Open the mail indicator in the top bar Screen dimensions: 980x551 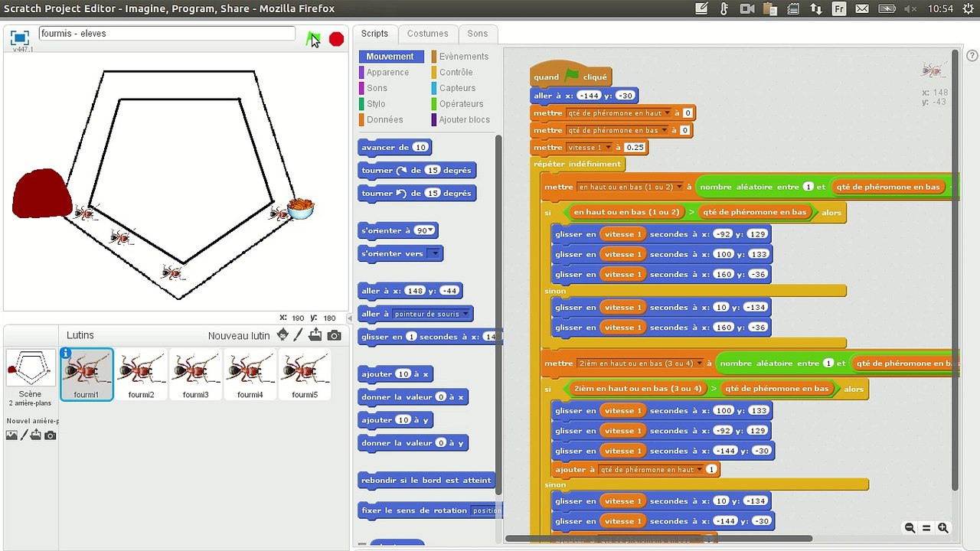[863, 8]
